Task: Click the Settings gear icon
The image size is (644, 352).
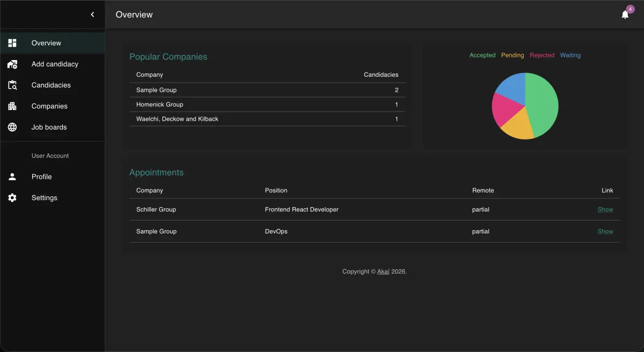Action: tap(12, 197)
